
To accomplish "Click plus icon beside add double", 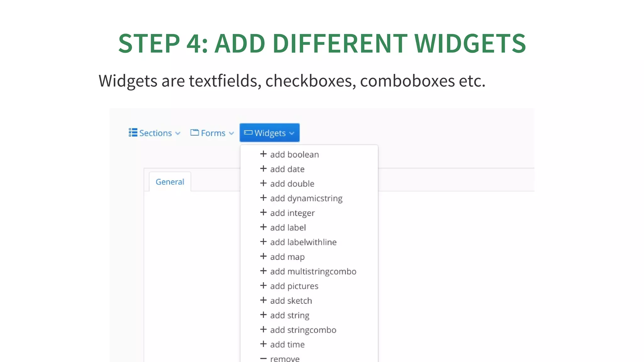I will [264, 183].
